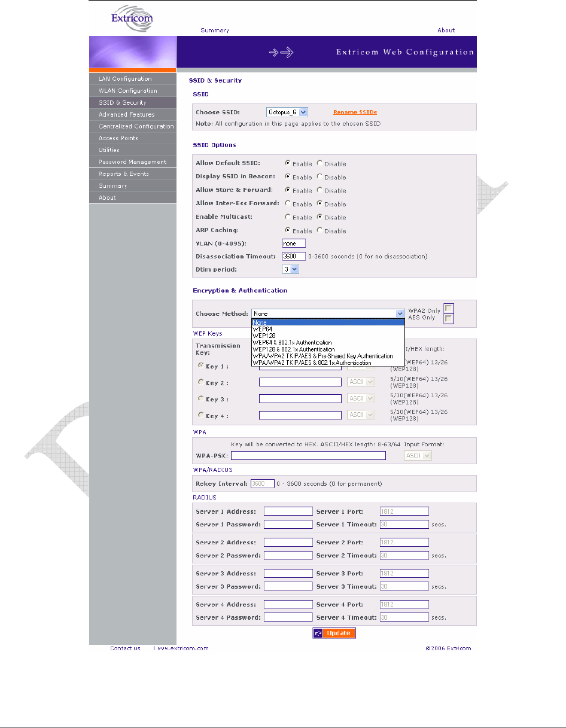Open the WPA Input Format dropdown
The width and height of the screenshot is (566, 728).
418,456
